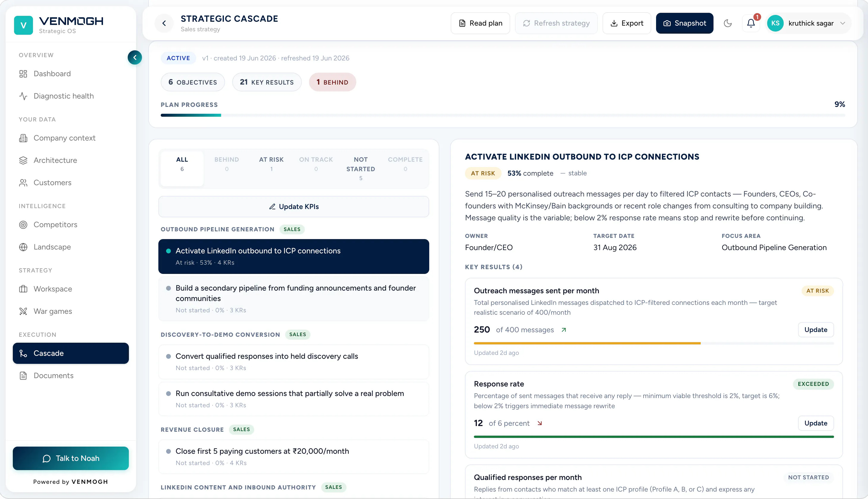Click the EXCEEDED badge on Response rate
Screen dimensions: 868x499
(813, 384)
